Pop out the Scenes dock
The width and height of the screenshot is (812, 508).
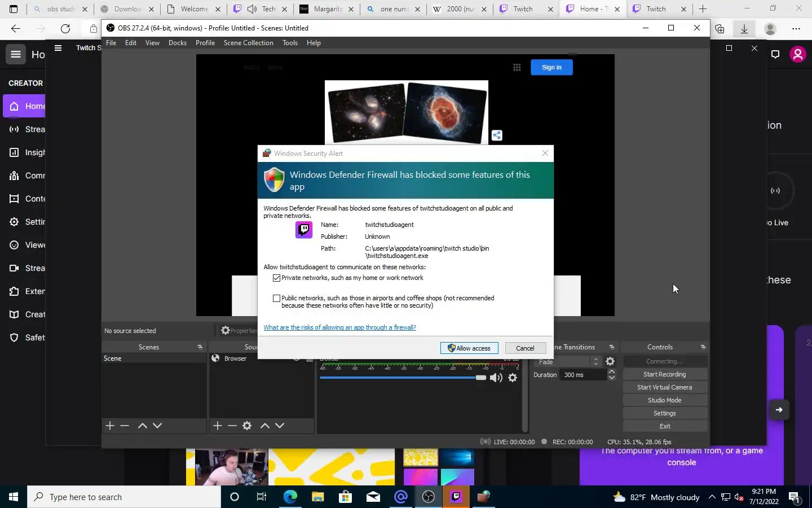(x=200, y=347)
